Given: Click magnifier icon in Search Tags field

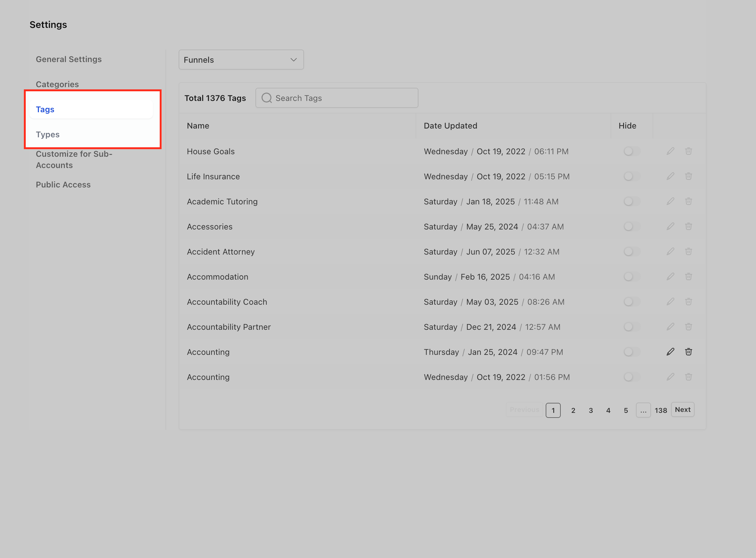Looking at the screenshot, I should click(x=266, y=98).
